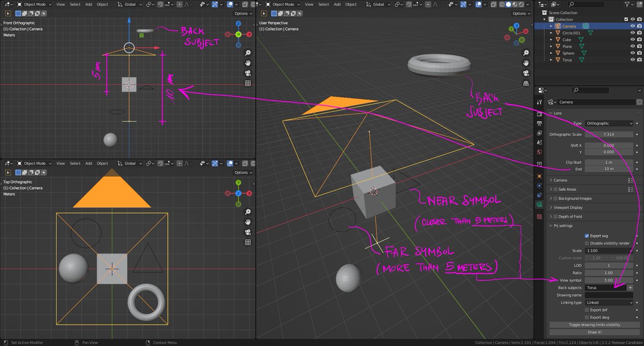Open lens Type Orthographic dropdown

click(x=609, y=124)
